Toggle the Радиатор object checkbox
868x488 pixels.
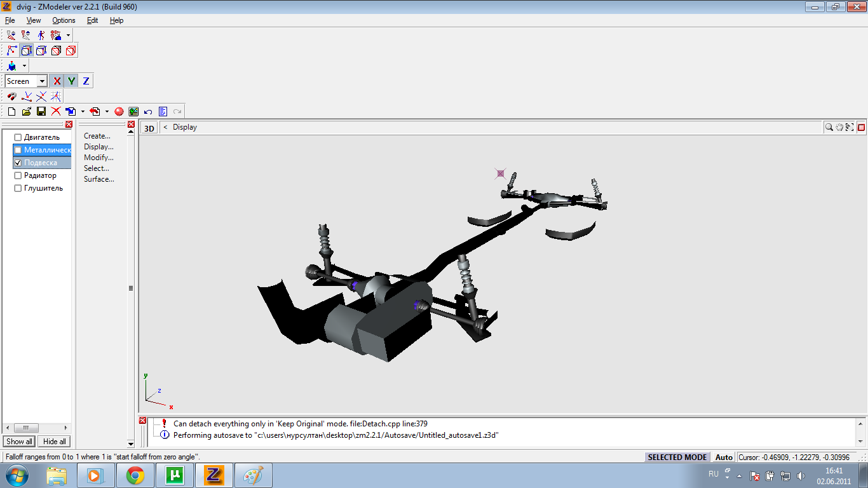coord(18,175)
